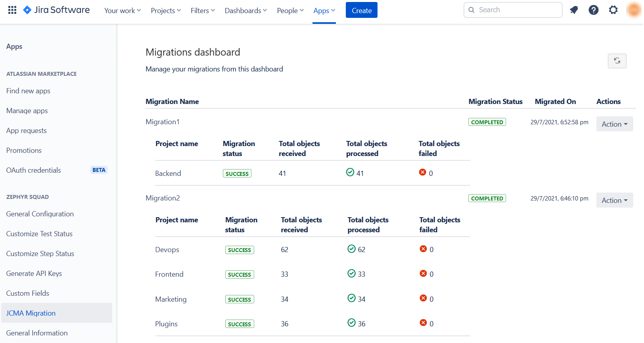This screenshot has width=644, height=343.
Task: Click the BETA badge
Action: click(99, 170)
